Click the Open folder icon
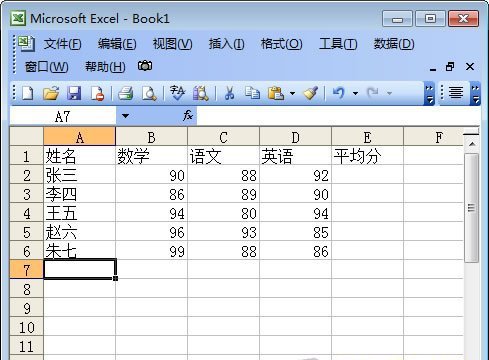The width and height of the screenshot is (489, 360). coord(51,93)
